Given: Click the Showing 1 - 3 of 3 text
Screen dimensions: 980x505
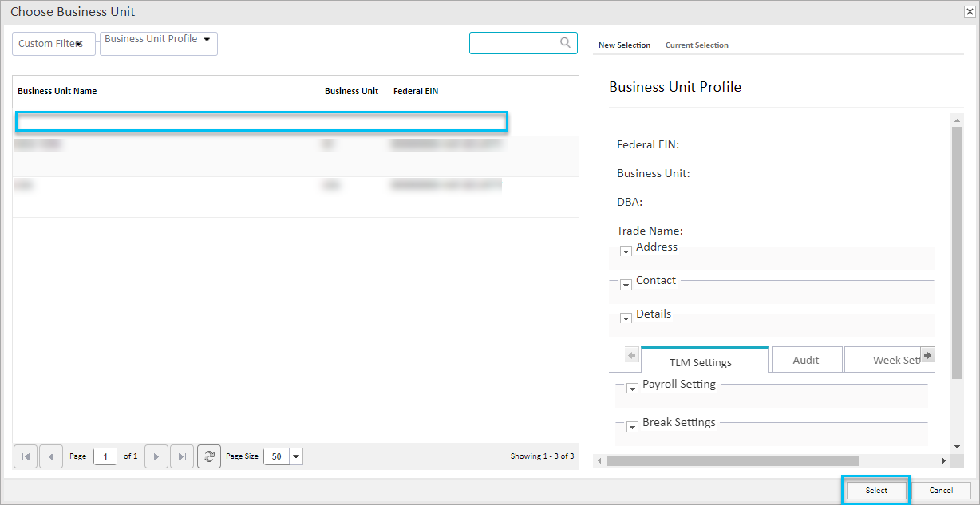Looking at the screenshot, I should [543, 456].
